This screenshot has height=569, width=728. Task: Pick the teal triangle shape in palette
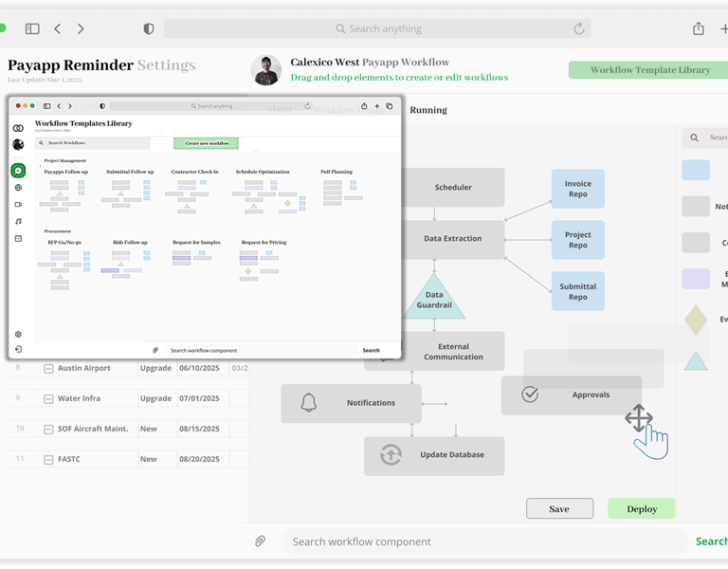tap(696, 361)
